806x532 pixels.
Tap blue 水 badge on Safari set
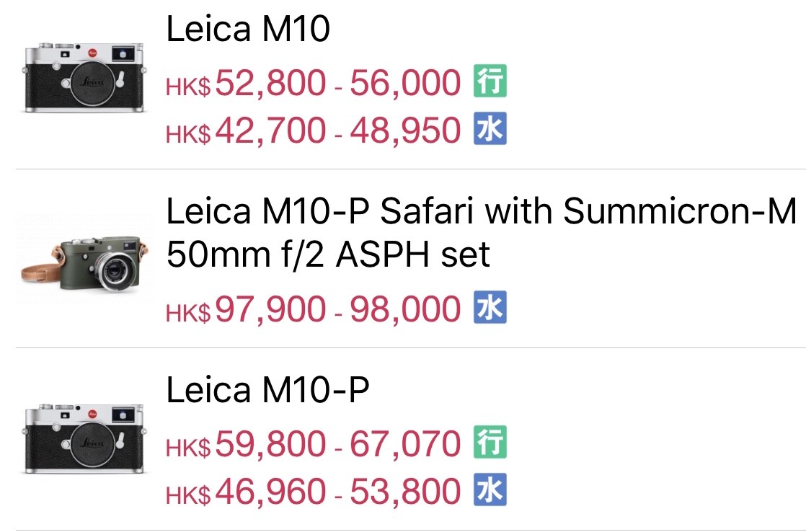click(x=490, y=309)
